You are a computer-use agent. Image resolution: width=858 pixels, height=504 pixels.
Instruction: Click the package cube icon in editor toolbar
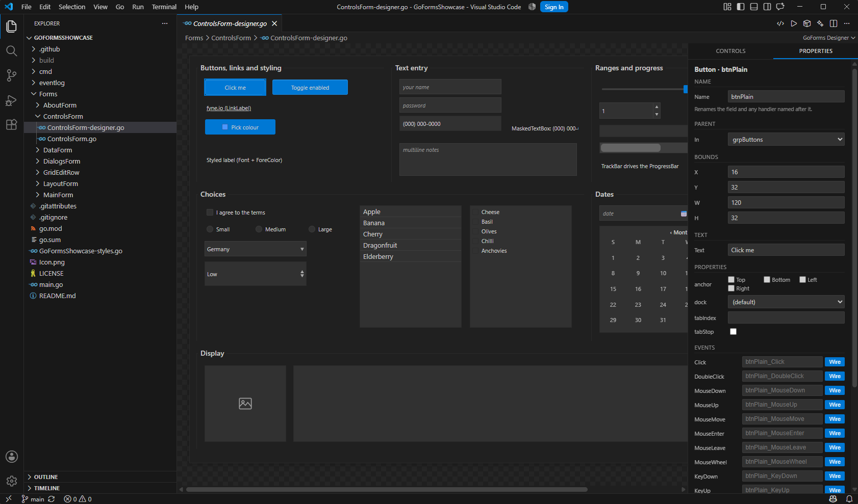(x=807, y=23)
